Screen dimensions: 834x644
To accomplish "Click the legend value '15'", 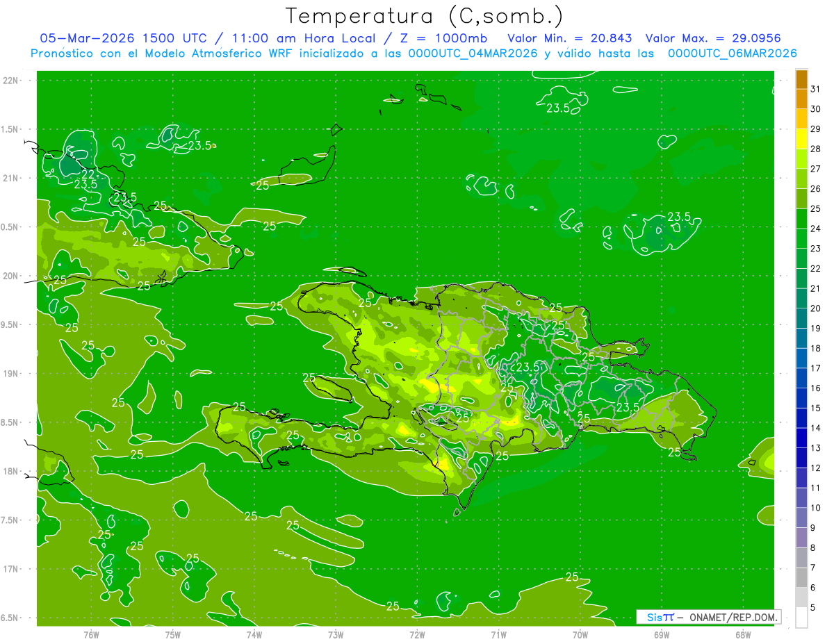I will point(816,408).
